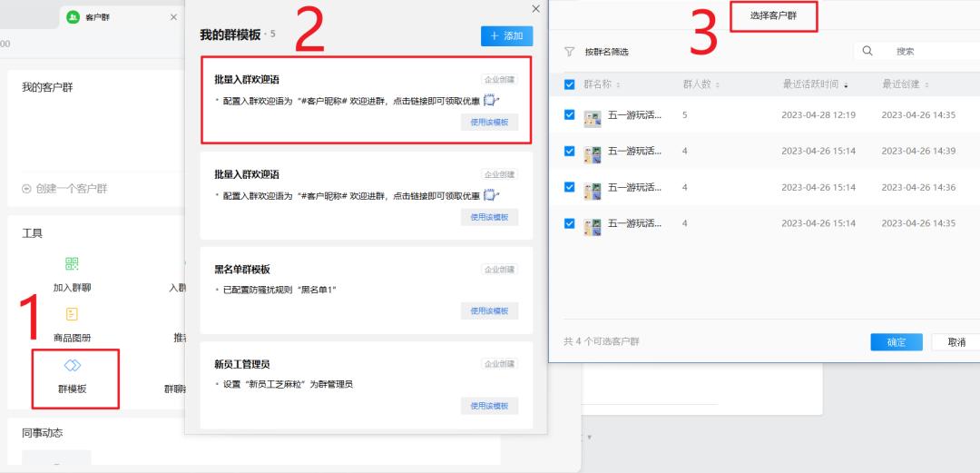Use the 黑名单群模板 template
This screenshot has height=473, width=980.
[x=489, y=311]
